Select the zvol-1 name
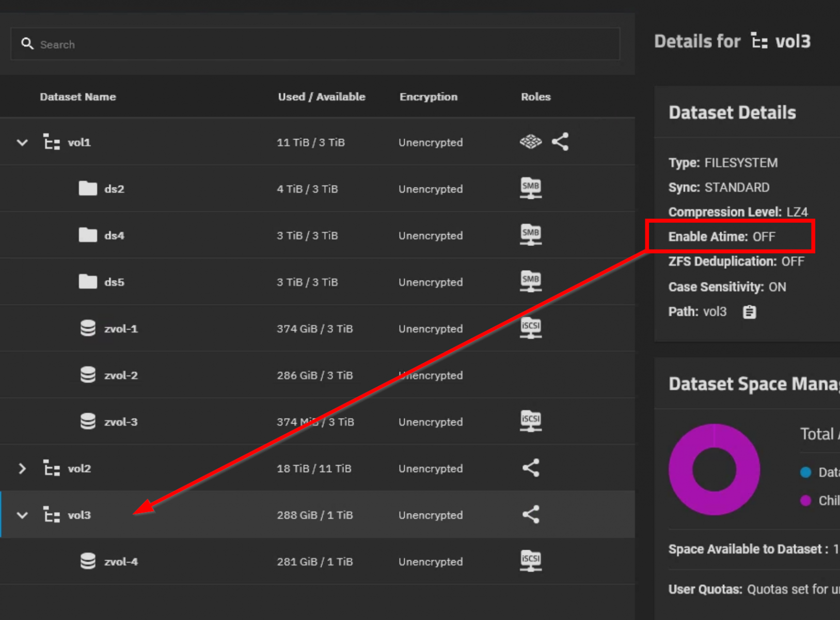Screen dimensions: 840x620 121,329
